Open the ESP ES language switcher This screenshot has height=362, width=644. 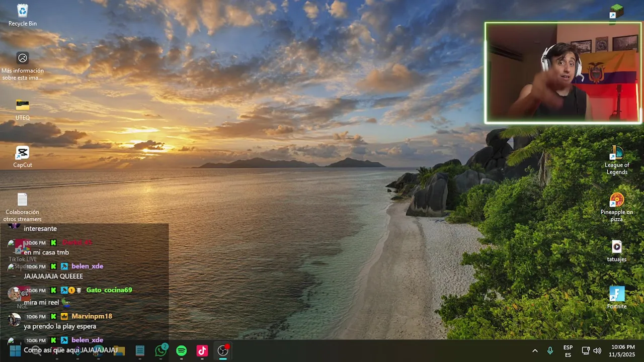pos(568,351)
